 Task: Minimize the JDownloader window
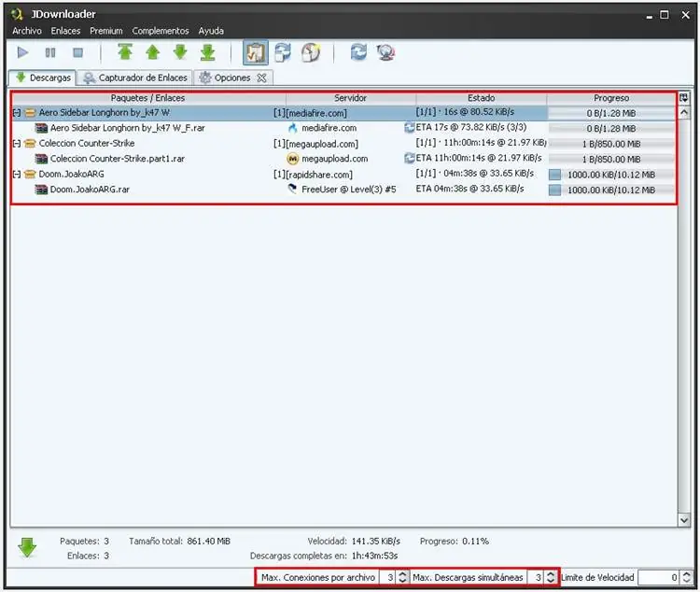click(x=649, y=16)
